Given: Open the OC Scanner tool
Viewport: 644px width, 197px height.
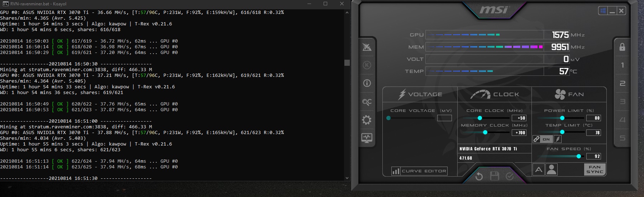Looking at the screenshot, I should click(x=367, y=102).
